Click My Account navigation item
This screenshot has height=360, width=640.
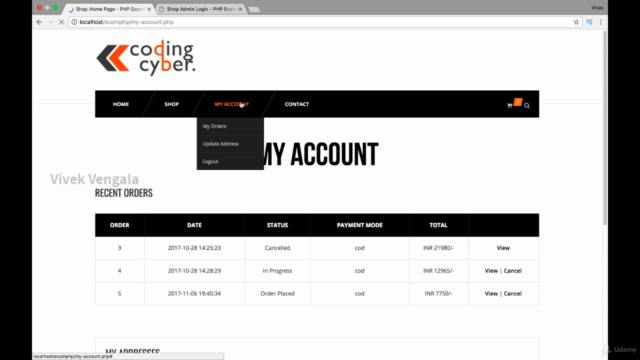[x=231, y=104]
